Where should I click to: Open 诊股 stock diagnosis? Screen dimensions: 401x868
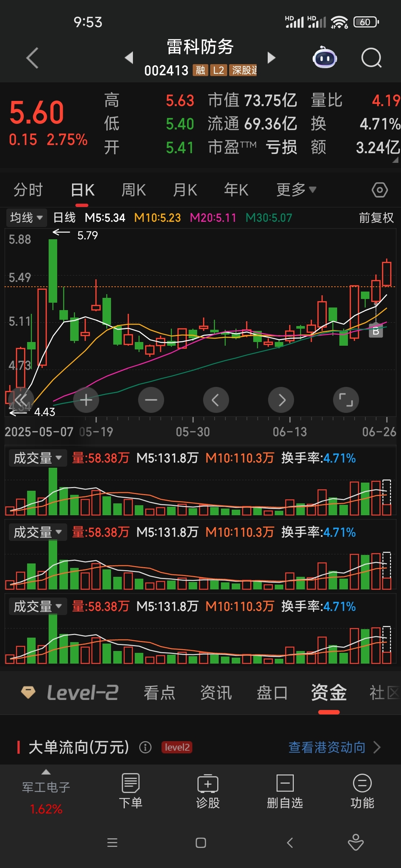tap(208, 791)
